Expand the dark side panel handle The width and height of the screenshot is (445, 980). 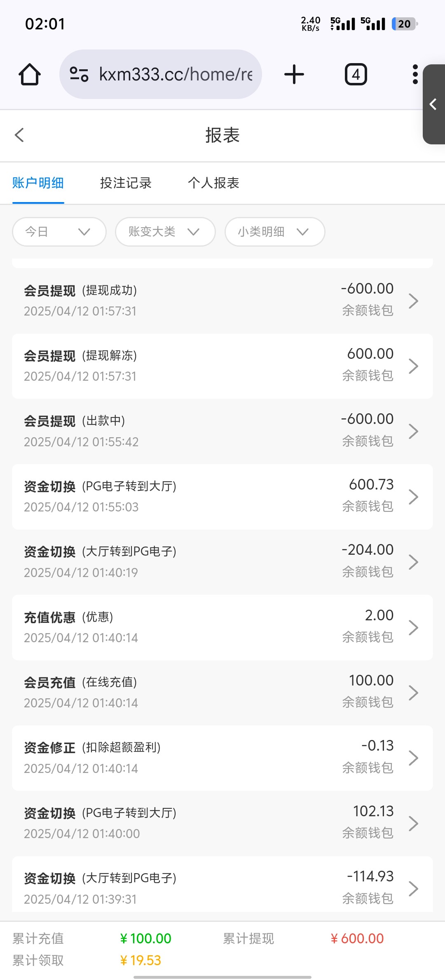click(x=433, y=104)
